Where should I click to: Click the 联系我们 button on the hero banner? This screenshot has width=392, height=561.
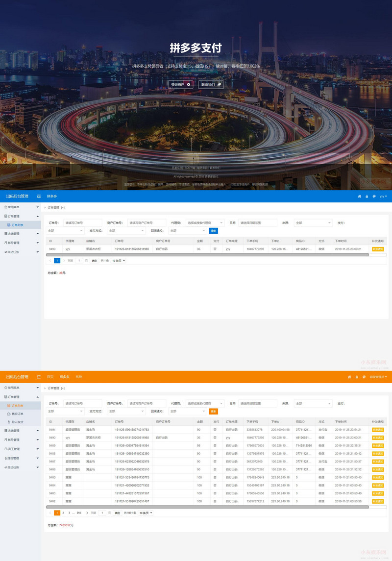[x=211, y=84]
